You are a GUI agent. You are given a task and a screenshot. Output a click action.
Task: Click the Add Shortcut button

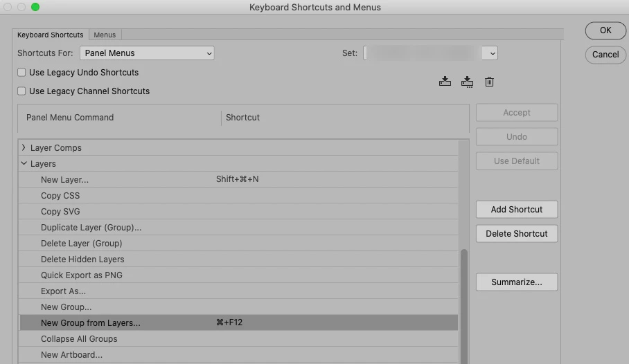pyautogui.click(x=517, y=209)
